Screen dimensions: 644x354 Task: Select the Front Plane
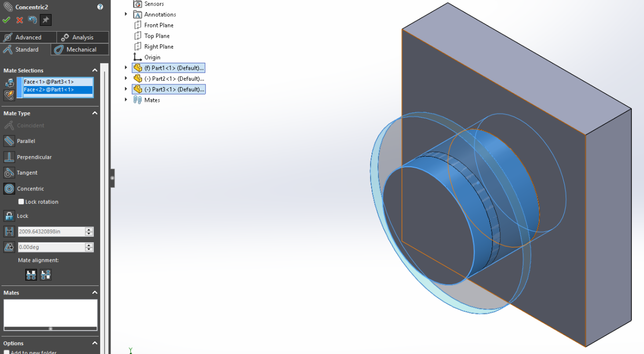coord(154,25)
